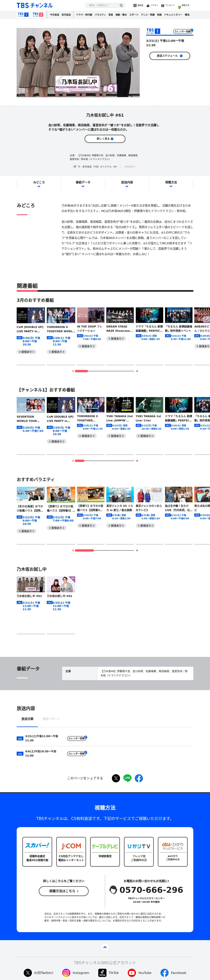This screenshot has width=210, height=980.
Task: Open the プレゼント gift icon
Action: [x=163, y=5]
